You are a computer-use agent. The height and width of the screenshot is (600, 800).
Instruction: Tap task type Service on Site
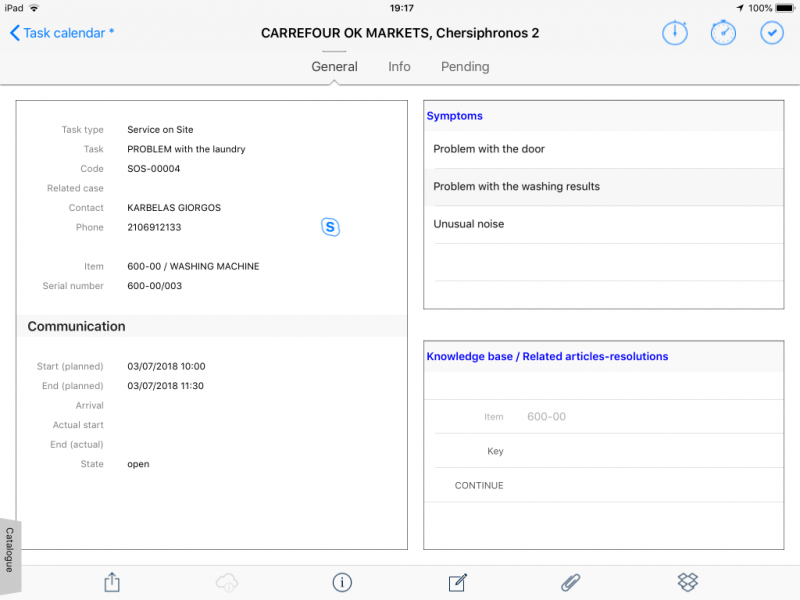pyautogui.click(x=160, y=130)
